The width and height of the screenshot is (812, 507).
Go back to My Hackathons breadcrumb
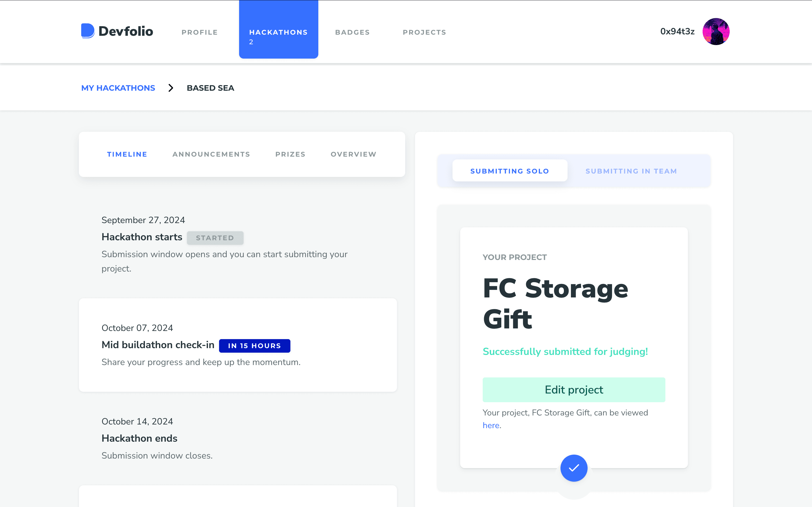118,88
